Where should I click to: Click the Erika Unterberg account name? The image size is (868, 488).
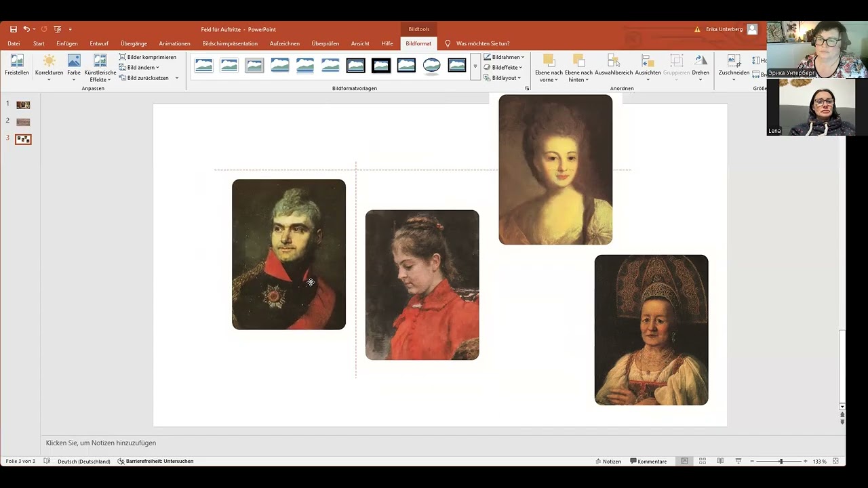point(724,29)
